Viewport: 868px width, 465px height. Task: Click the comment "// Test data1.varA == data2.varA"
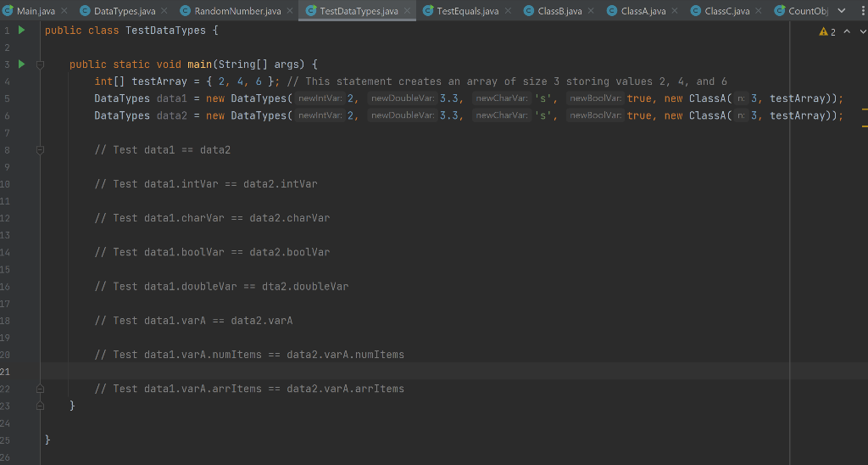click(193, 321)
